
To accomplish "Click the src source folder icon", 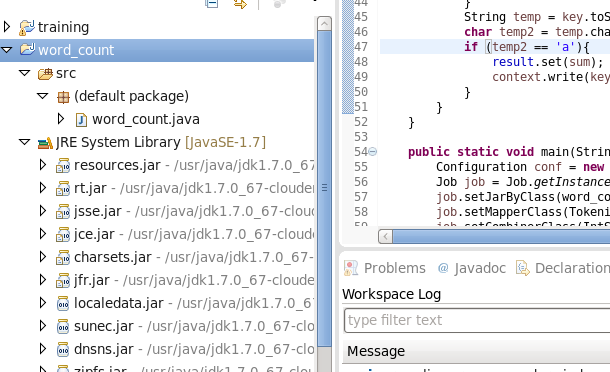I will pos(45,73).
